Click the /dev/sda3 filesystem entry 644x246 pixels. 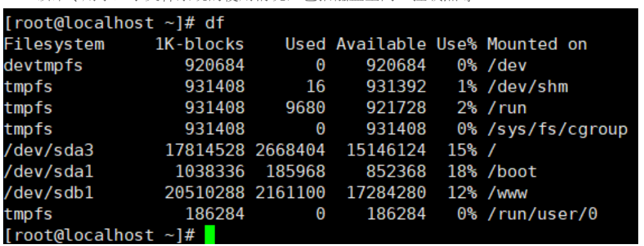coord(49,150)
